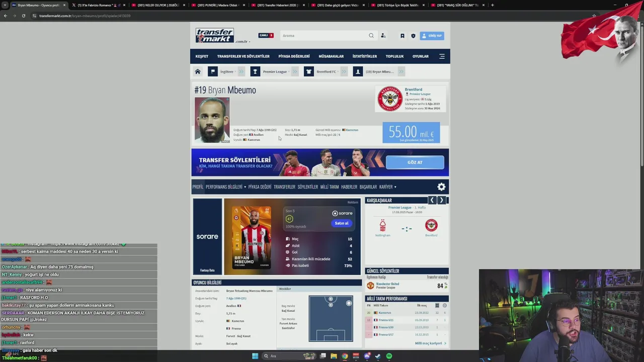This screenshot has width=644, height=362.
Task: Select the Başarılar profile tab
Action: [x=368, y=187]
